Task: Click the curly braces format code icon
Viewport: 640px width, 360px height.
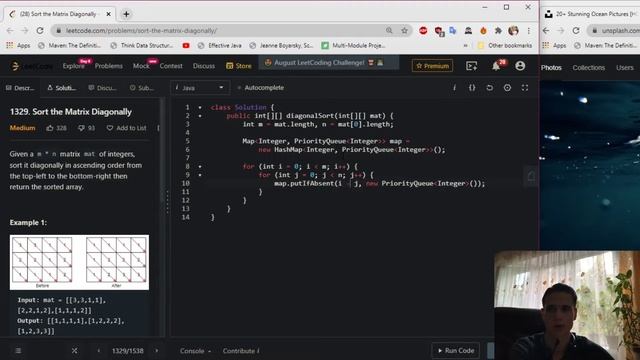Action: 472,88
